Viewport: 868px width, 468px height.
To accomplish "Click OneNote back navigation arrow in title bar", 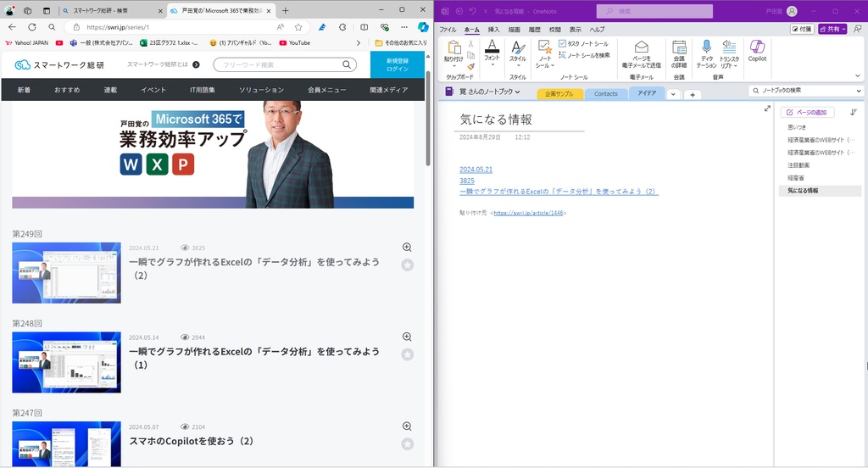I will coord(459,11).
